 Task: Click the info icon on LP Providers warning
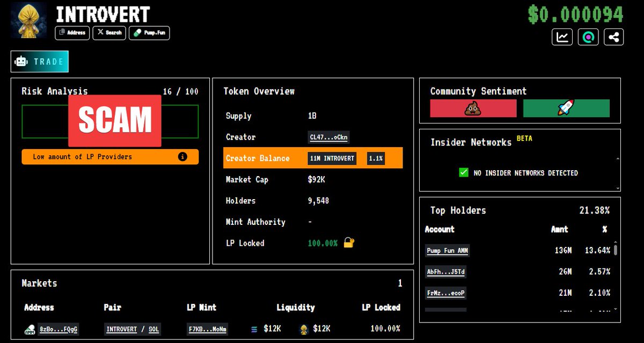coord(182,157)
